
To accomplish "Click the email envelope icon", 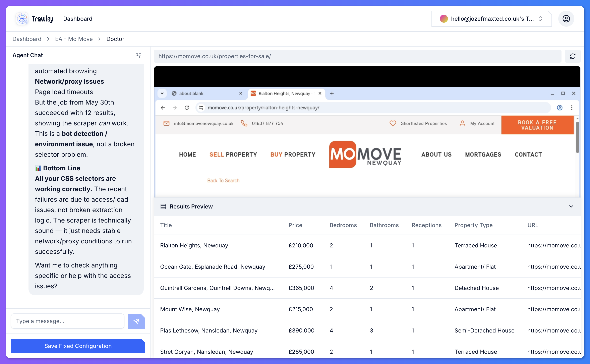I will point(166,123).
